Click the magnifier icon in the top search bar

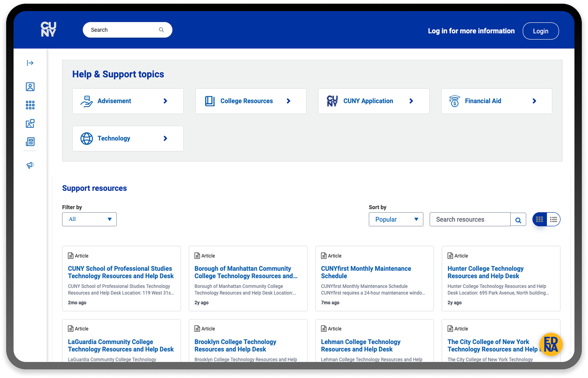coord(161,30)
